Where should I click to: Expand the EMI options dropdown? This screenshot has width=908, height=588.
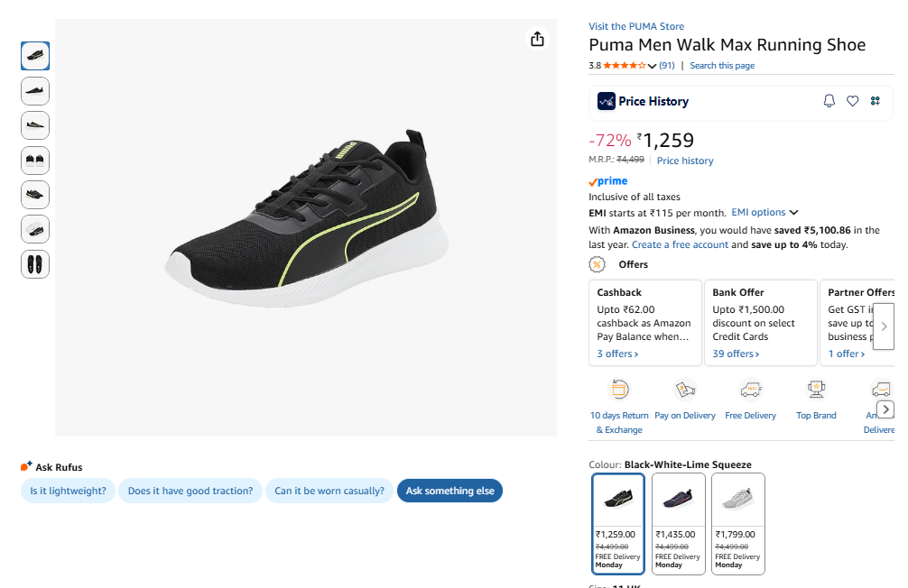tap(764, 213)
